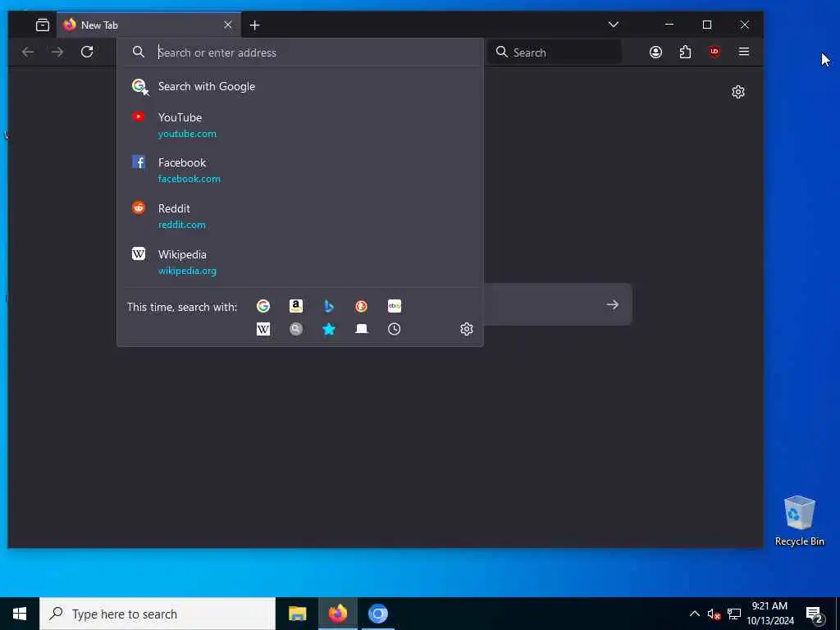Open Firefox View in tab bar
Viewport: 840px width, 630px height.
tap(43, 25)
